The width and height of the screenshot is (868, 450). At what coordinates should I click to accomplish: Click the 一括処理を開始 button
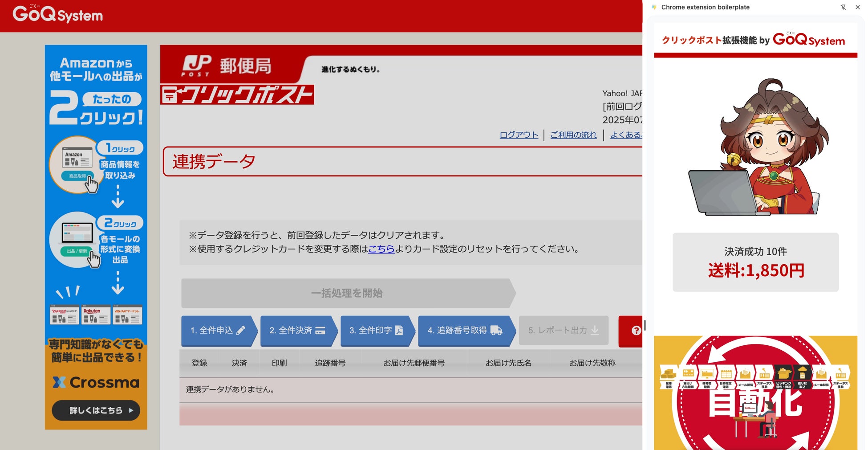click(348, 293)
